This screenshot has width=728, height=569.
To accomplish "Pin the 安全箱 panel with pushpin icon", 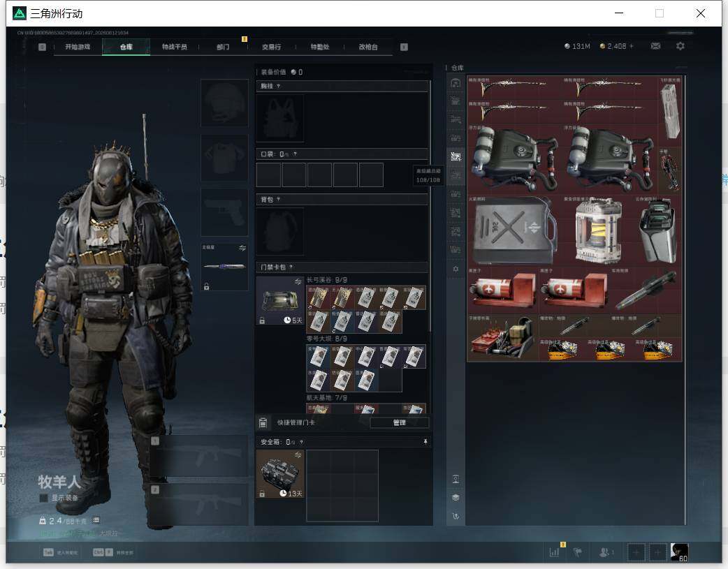I will (425, 442).
